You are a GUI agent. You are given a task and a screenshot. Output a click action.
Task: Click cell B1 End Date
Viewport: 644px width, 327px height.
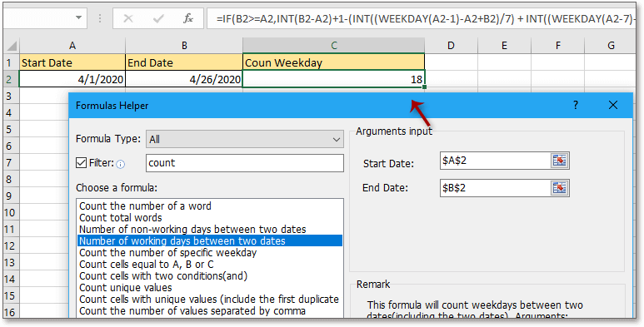coord(184,62)
